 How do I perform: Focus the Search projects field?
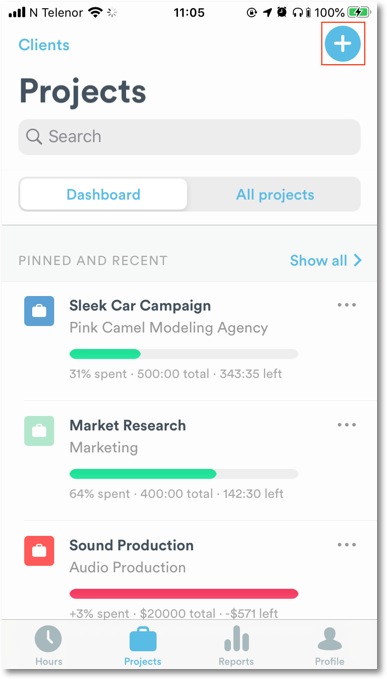click(x=189, y=137)
